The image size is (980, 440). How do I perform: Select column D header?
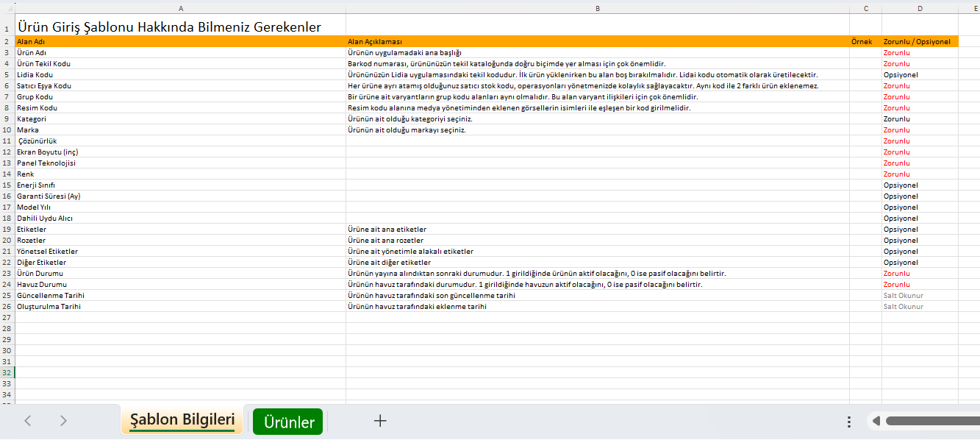pyautogui.click(x=920, y=8)
